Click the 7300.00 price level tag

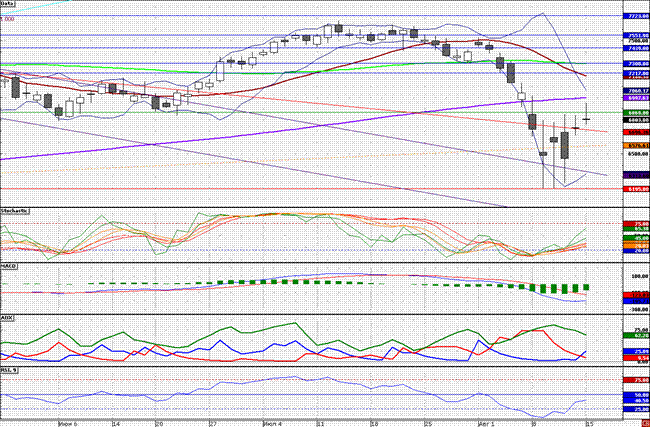tap(636, 64)
